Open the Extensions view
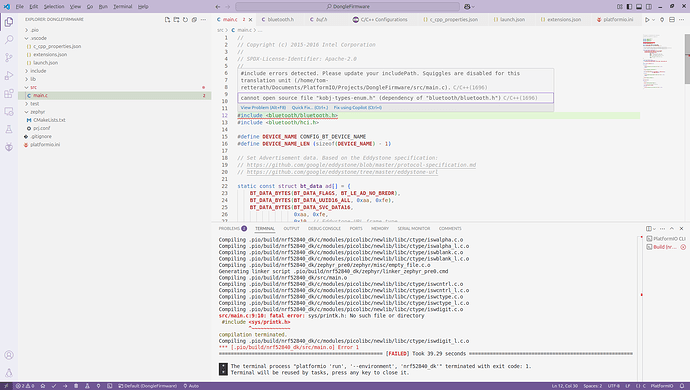Viewport: 690px width, 390px height. [9, 94]
